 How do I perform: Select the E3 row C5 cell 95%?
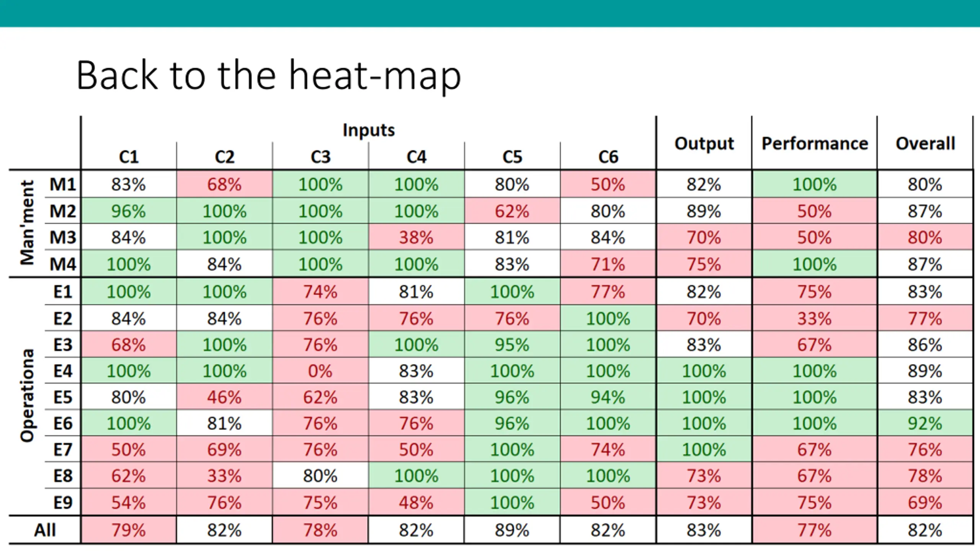point(512,345)
